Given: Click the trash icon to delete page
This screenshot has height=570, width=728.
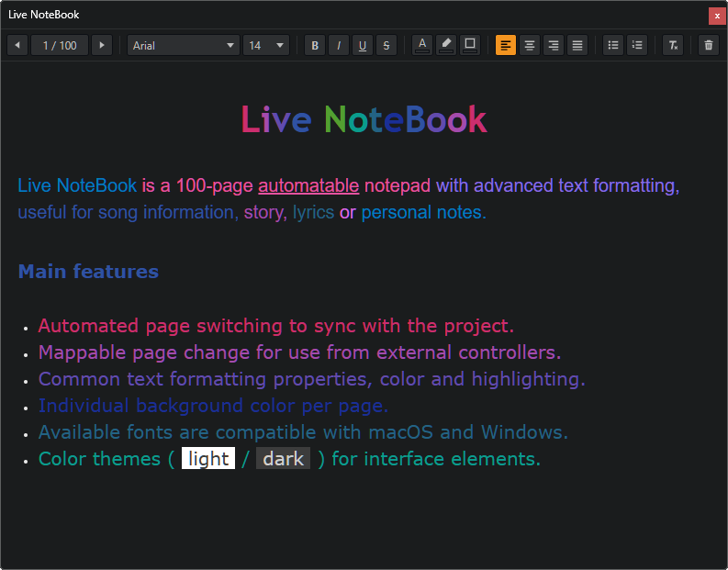Looking at the screenshot, I should [709, 46].
